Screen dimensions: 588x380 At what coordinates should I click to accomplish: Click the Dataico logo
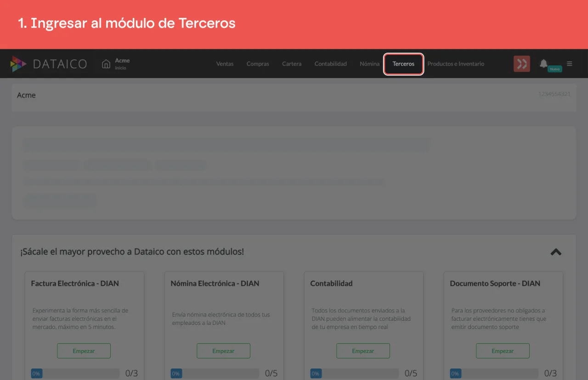tap(49, 64)
